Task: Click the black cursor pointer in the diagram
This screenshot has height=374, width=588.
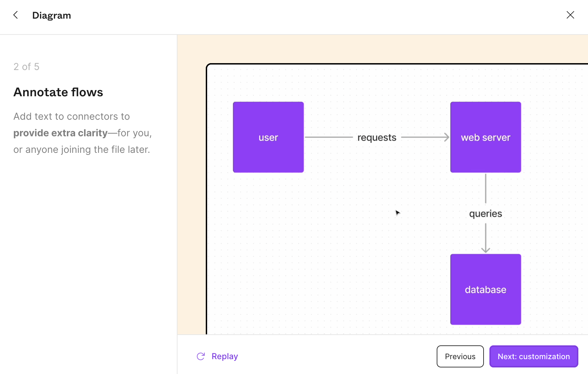Action: [397, 213]
